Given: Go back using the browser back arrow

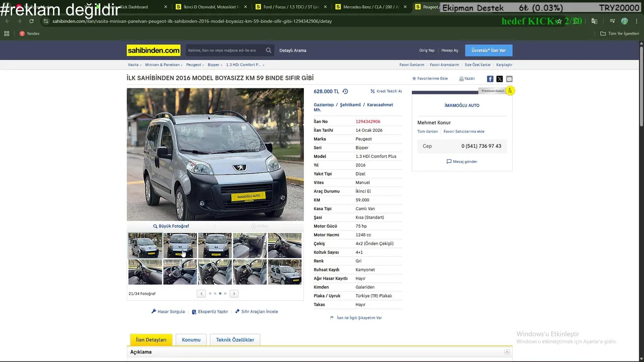Looking at the screenshot, I should coord(7,21).
